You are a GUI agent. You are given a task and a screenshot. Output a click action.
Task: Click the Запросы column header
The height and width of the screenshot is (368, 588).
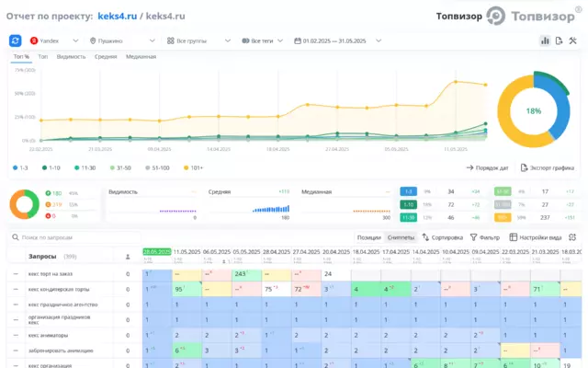42,257
